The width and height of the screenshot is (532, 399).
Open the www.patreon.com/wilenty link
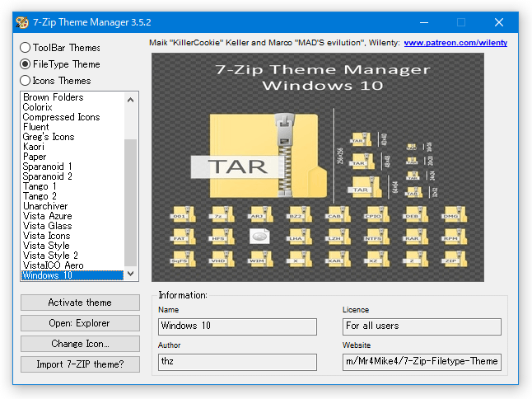click(x=455, y=43)
